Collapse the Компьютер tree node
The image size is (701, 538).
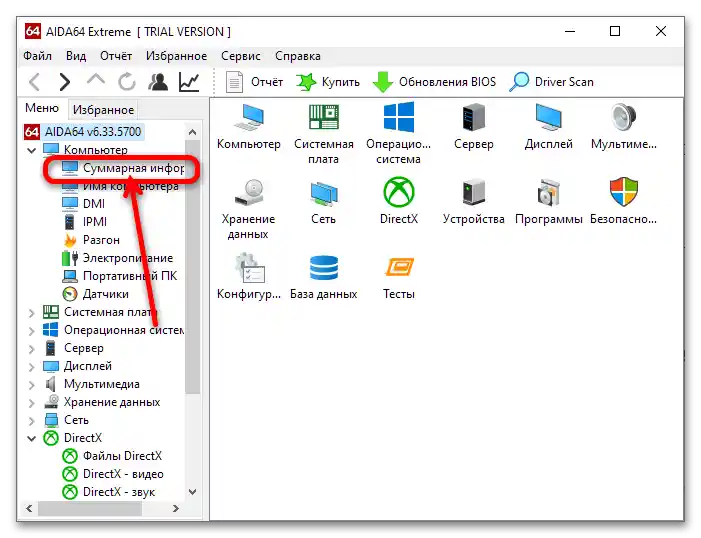pyautogui.click(x=31, y=150)
